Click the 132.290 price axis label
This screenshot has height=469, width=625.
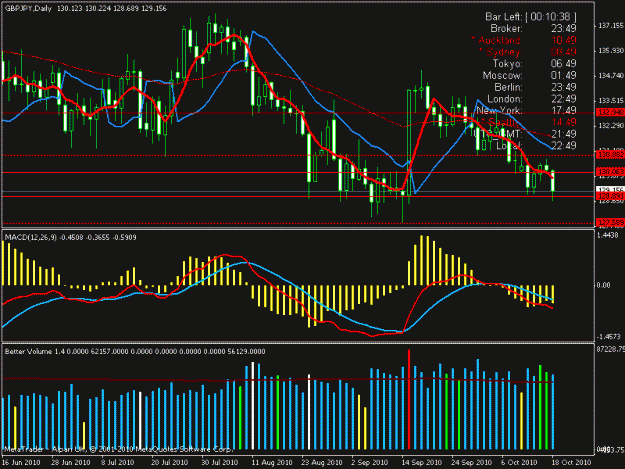(610, 126)
